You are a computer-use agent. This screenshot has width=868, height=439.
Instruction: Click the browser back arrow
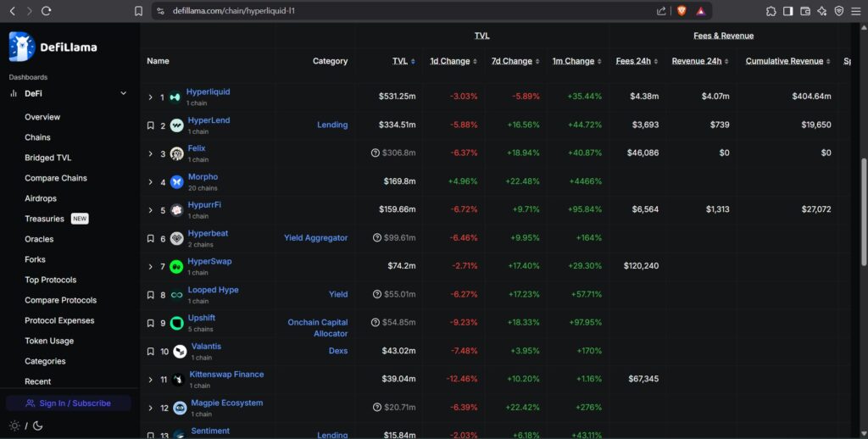point(12,10)
